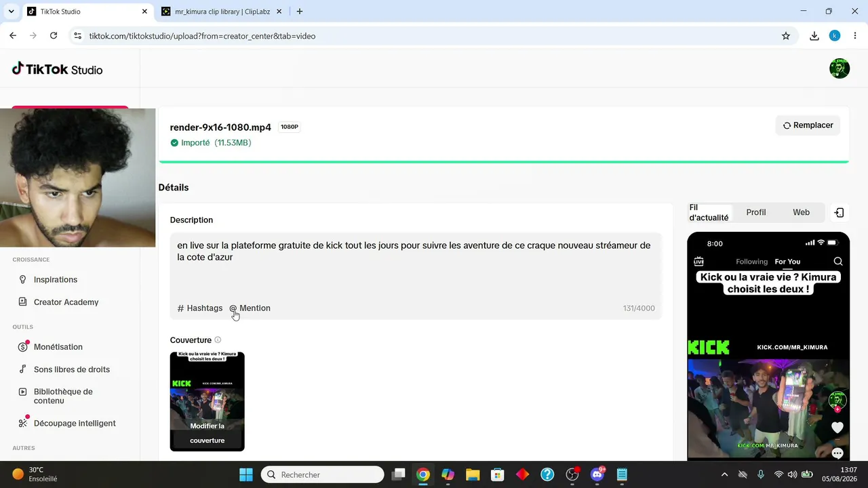The height and width of the screenshot is (488, 868).
Task: Click Modifier la couverture on the thumbnail
Action: click(207, 433)
